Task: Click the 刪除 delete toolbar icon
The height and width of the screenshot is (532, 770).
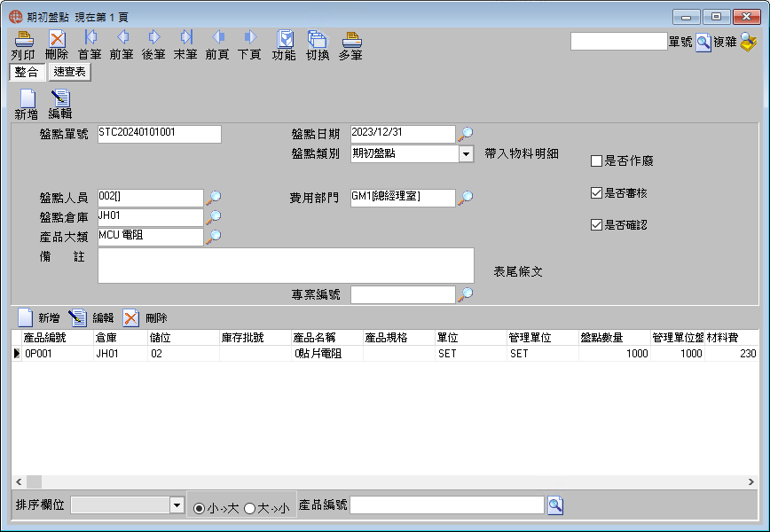Action: point(57,39)
